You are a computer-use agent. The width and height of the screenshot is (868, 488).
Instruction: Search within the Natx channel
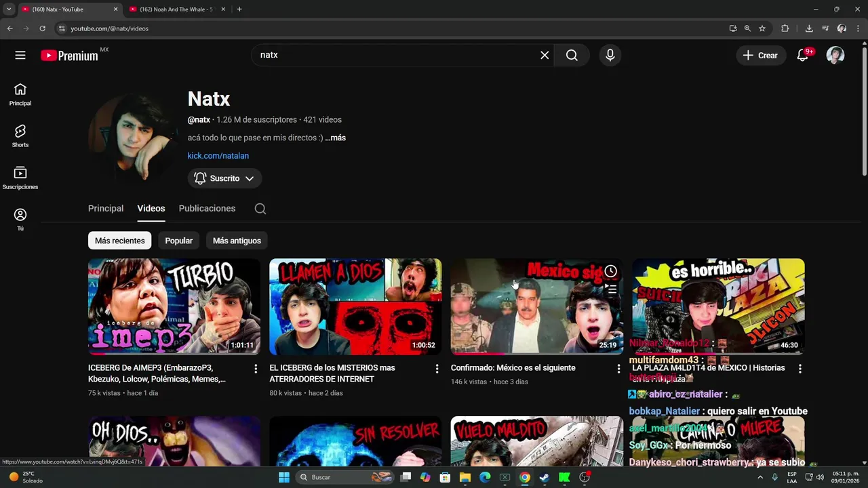(260, 209)
